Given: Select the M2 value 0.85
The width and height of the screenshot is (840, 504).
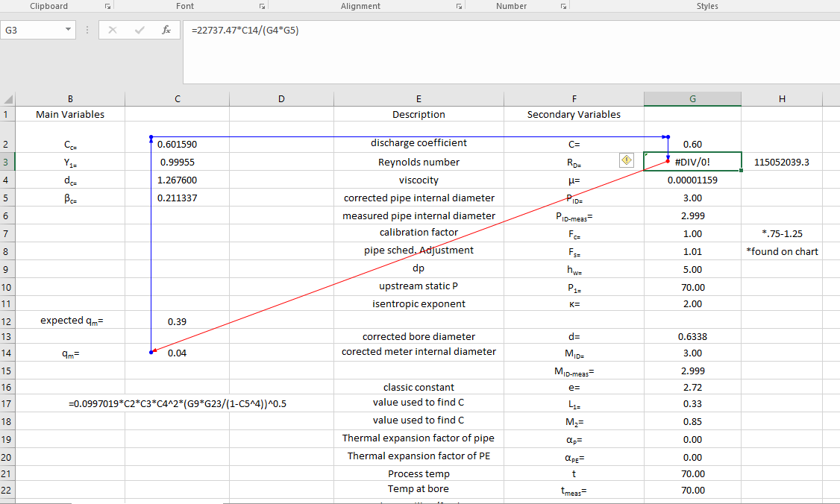Looking at the screenshot, I should pos(693,421).
